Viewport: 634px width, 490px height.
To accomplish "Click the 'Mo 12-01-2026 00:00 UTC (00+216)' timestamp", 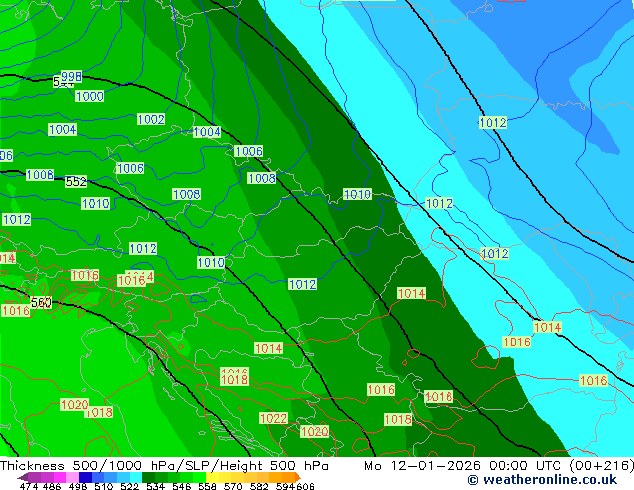I will click(499, 466).
